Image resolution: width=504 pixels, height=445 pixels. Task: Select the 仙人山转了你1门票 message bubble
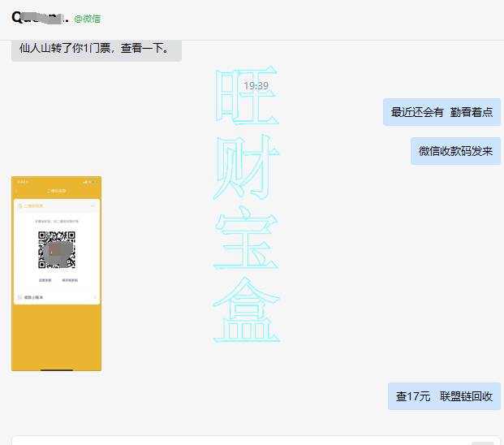[96, 49]
